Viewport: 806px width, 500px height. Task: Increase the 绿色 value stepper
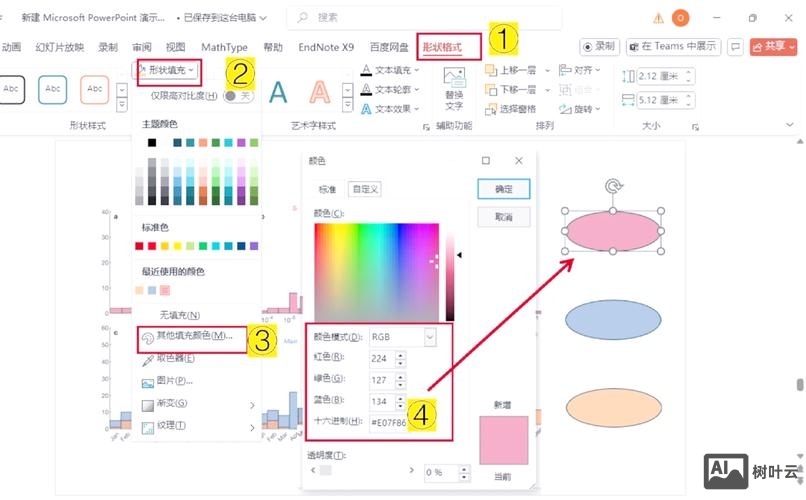[400, 376]
